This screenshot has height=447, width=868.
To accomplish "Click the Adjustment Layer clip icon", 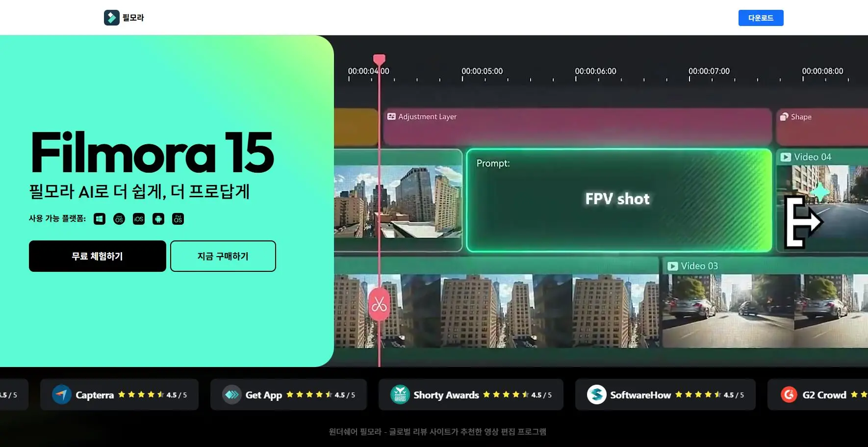I will click(391, 117).
